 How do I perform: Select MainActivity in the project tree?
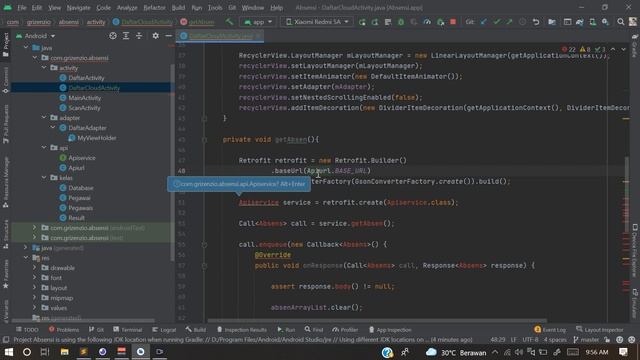[84, 98]
